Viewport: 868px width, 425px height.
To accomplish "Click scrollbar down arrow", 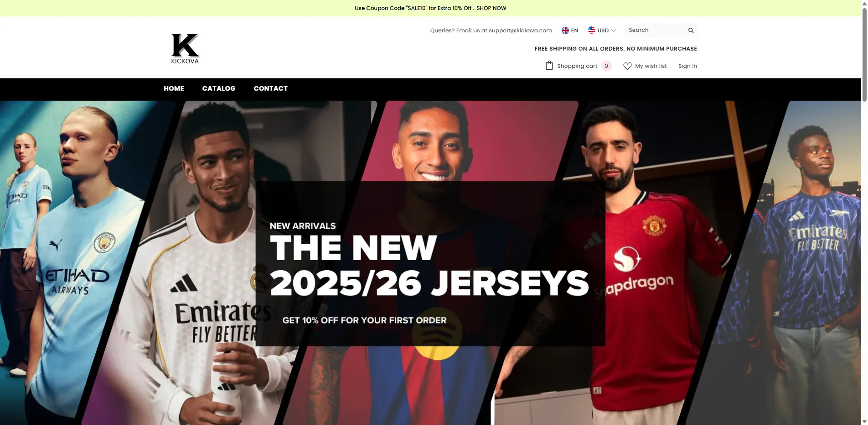I will (864, 422).
